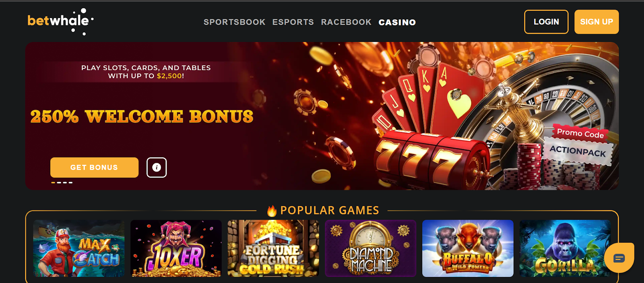Viewport: 644px width, 283px height.
Task: Open the live chat bubble icon
Action: point(619,258)
